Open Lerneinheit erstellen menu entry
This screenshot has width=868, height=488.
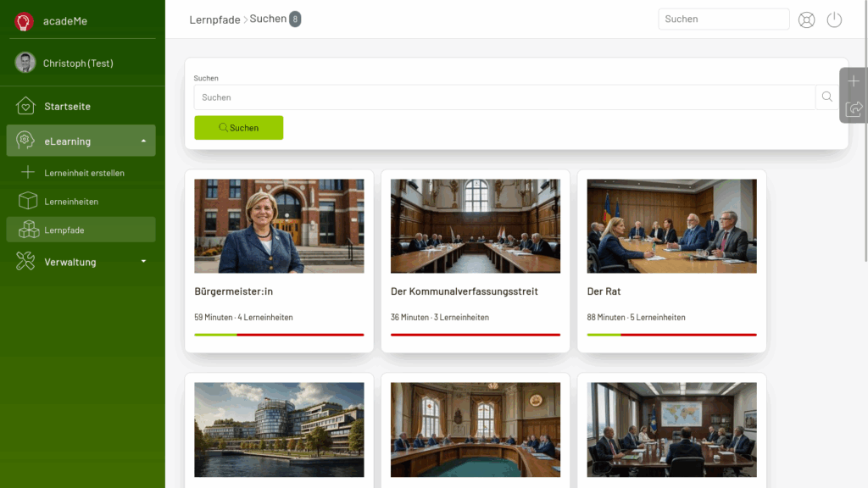pyautogui.click(x=81, y=173)
